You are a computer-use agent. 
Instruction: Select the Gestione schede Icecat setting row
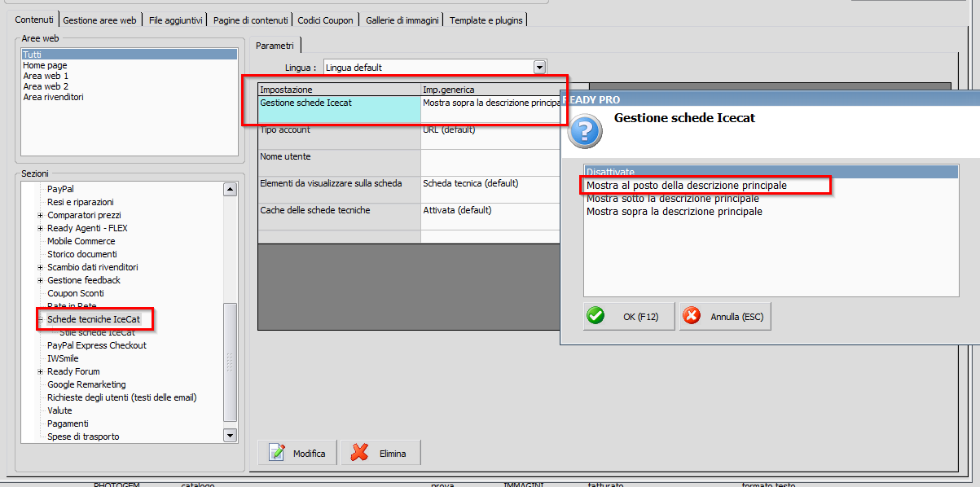pyautogui.click(x=409, y=109)
